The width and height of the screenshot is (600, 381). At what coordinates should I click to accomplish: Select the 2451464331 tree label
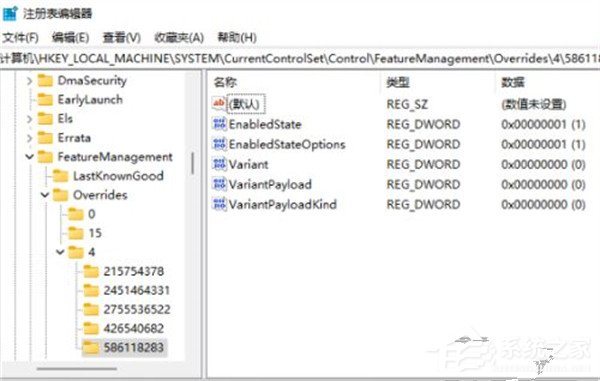click(137, 290)
